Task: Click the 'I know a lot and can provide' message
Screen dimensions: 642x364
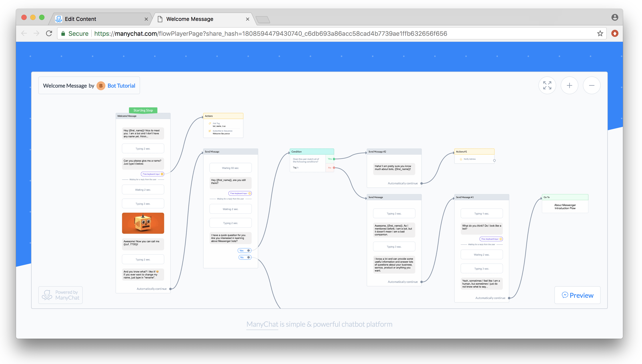Action: click(x=394, y=265)
